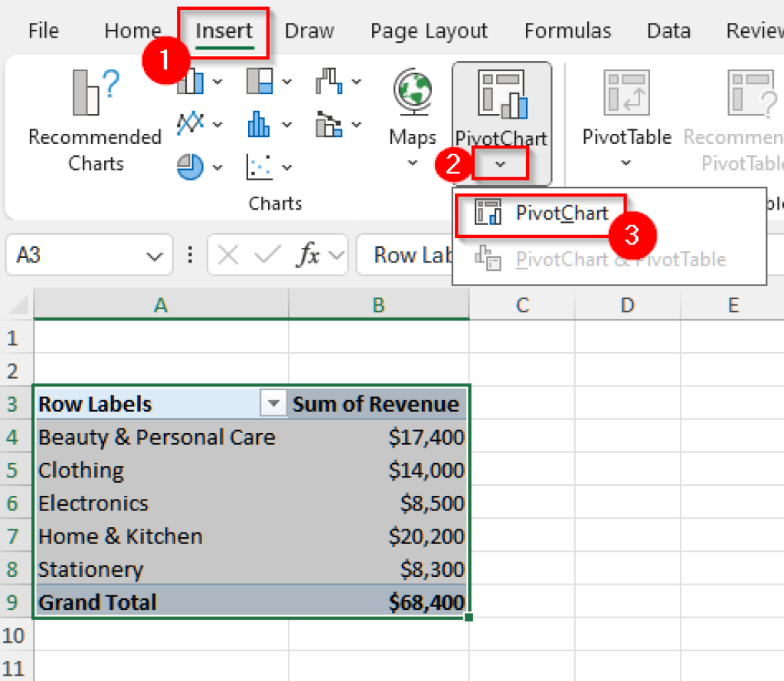This screenshot has height=681, width=784.
Task: Select the Clothing cell
Action: click(x=161, y=469)
